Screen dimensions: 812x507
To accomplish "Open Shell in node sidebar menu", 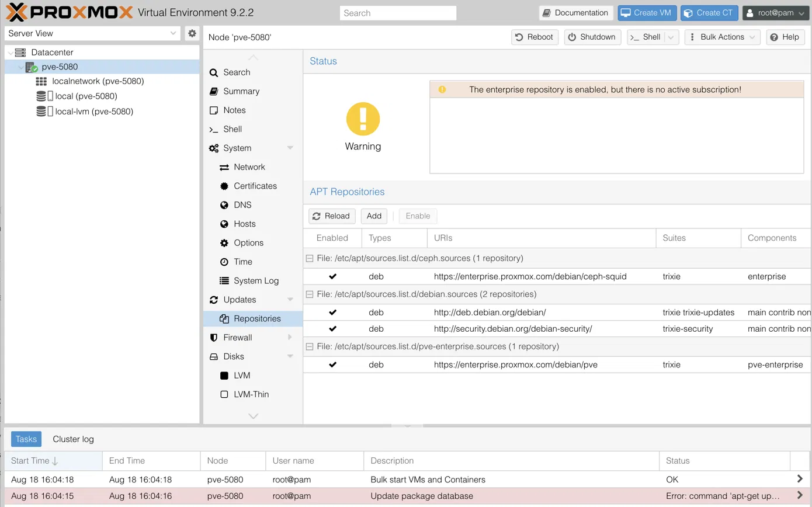I will pyautogui.click(x=252, y=129).
